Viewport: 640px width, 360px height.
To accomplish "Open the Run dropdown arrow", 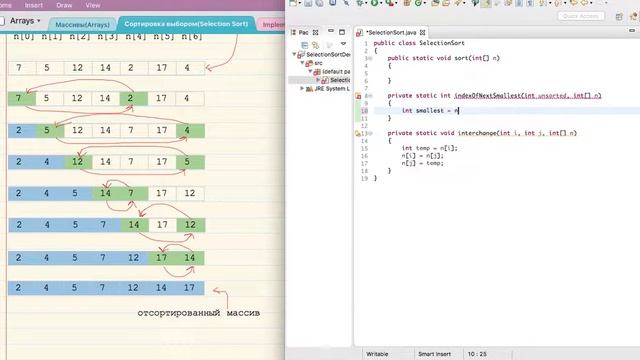I will click(381, 4).
